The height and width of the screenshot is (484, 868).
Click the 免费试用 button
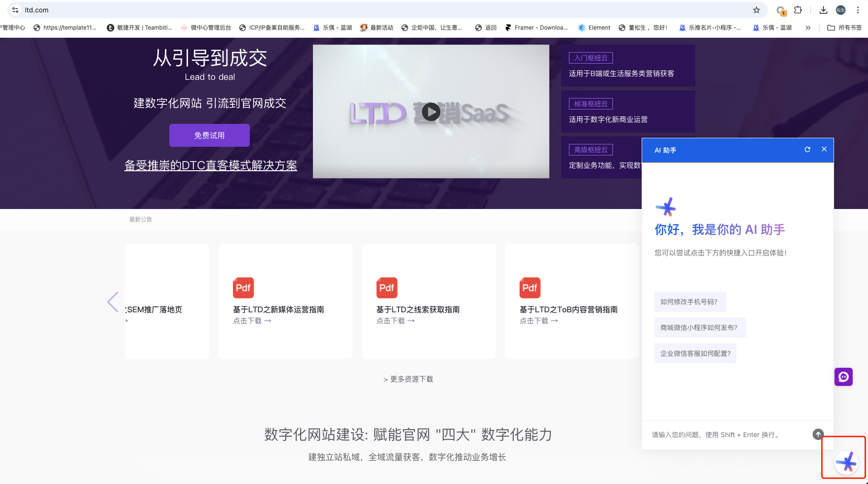tap(210, 135)
